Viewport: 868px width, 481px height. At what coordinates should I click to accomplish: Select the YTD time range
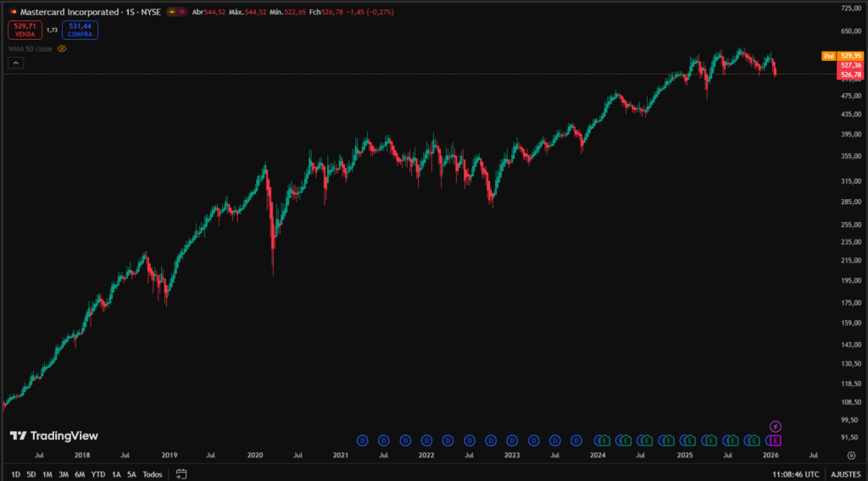coord(98,474)
